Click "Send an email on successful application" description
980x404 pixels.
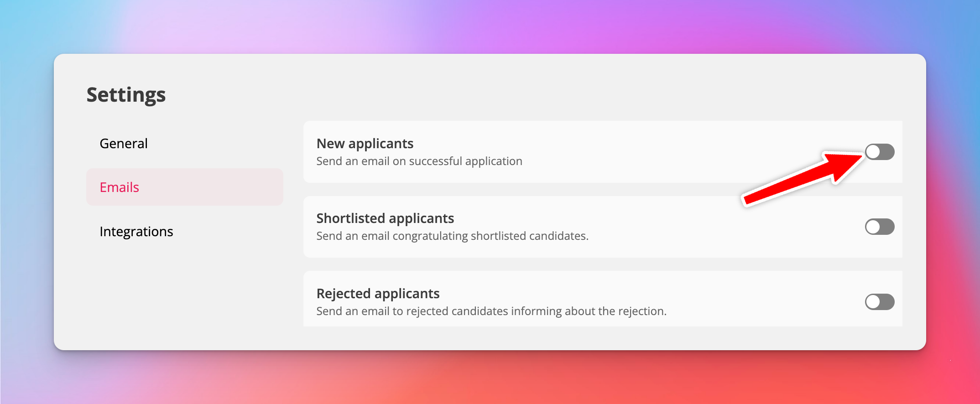tap(419, 161)
